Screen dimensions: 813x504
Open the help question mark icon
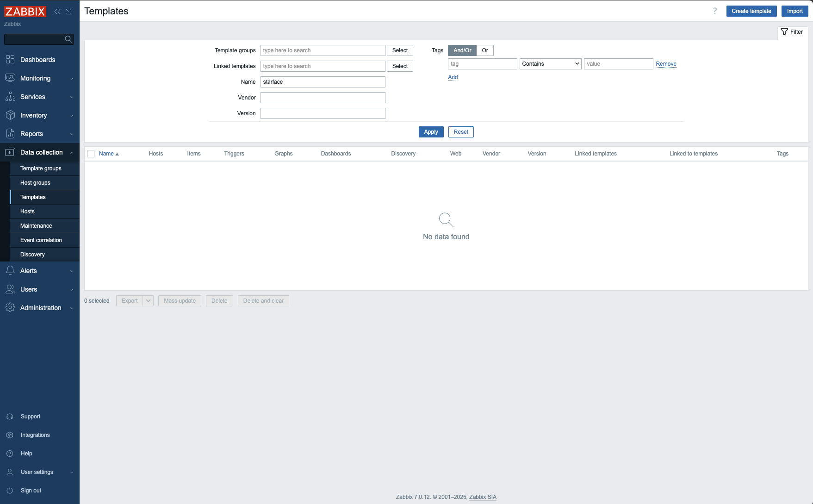715,11
